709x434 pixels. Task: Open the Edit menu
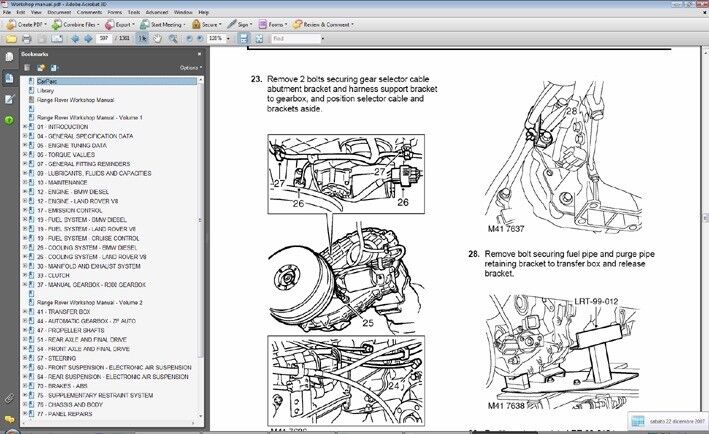tap(21, 12)
